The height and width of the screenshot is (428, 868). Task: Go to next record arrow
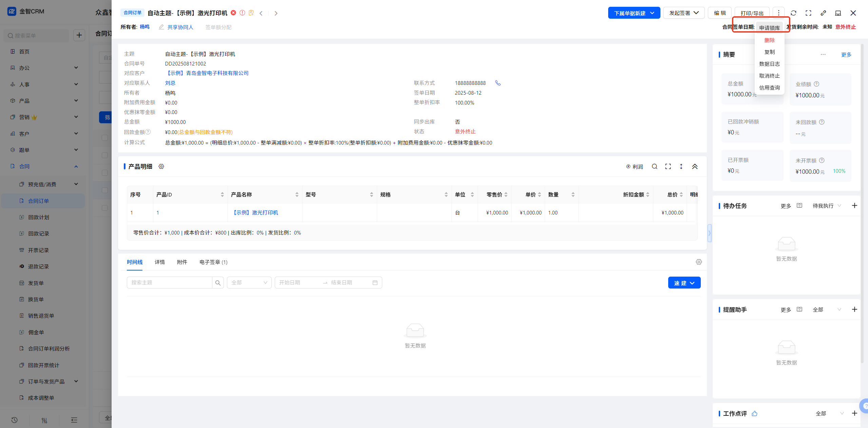[276, 13]
